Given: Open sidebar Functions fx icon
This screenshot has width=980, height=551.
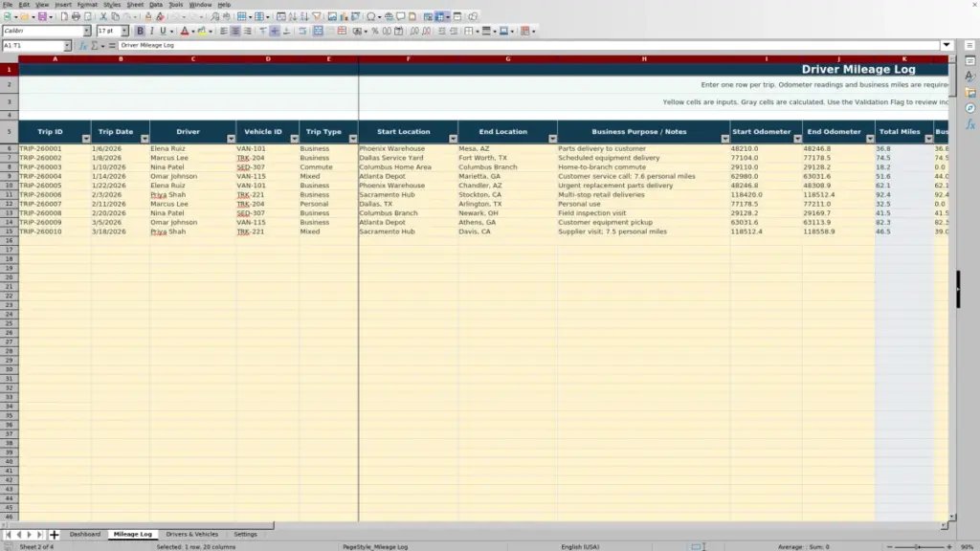Looking at the screenshot, I should pos(970,125).
